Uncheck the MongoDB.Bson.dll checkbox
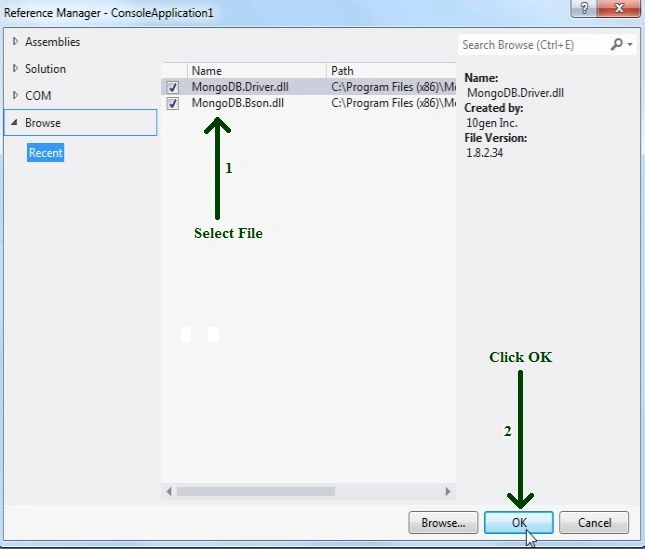645x549 pixels. tap(173, 103)
